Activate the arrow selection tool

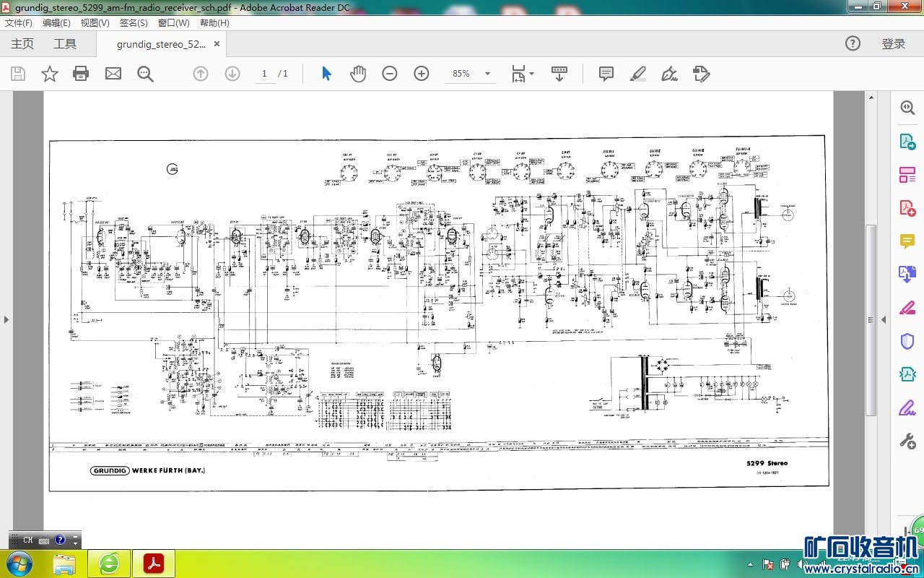coord(326,74)
